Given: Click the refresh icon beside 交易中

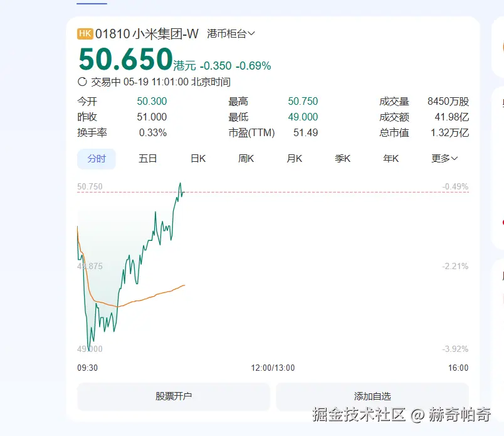Looking at the screenshot, I should 81,82.
